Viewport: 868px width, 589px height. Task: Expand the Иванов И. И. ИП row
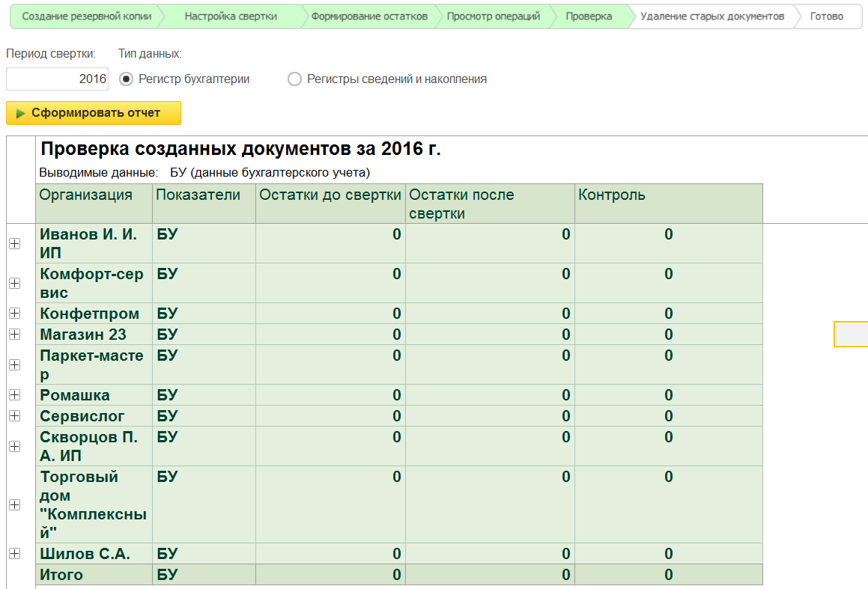tap(14, 243)
